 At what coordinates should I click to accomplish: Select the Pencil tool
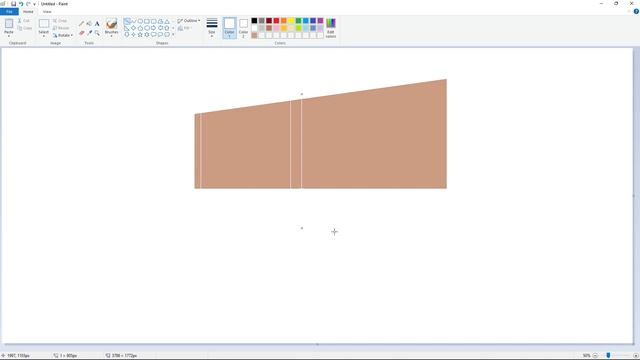[x=81, y=24]
